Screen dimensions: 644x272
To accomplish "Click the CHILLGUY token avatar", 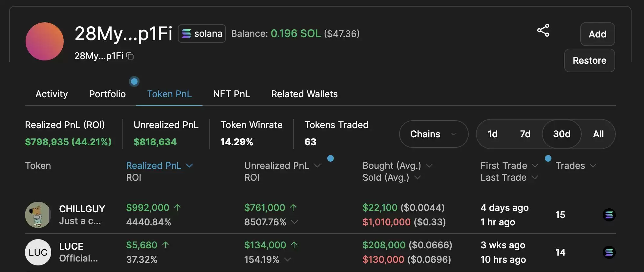I will [x=38, y=215].
